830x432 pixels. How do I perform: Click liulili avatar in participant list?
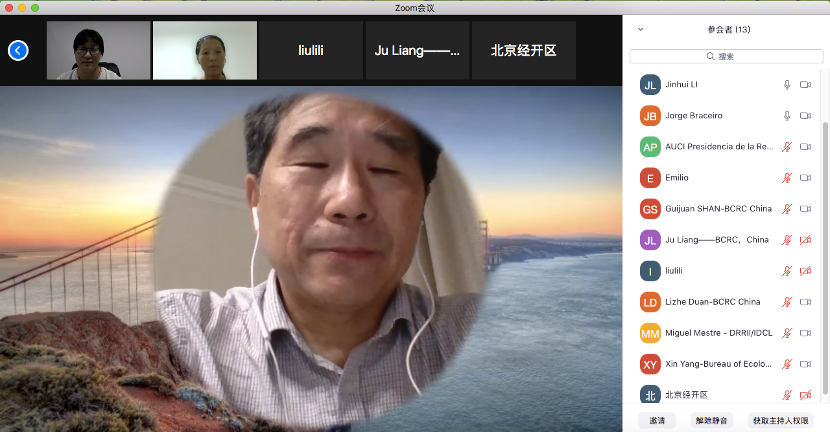pos(650,271)
